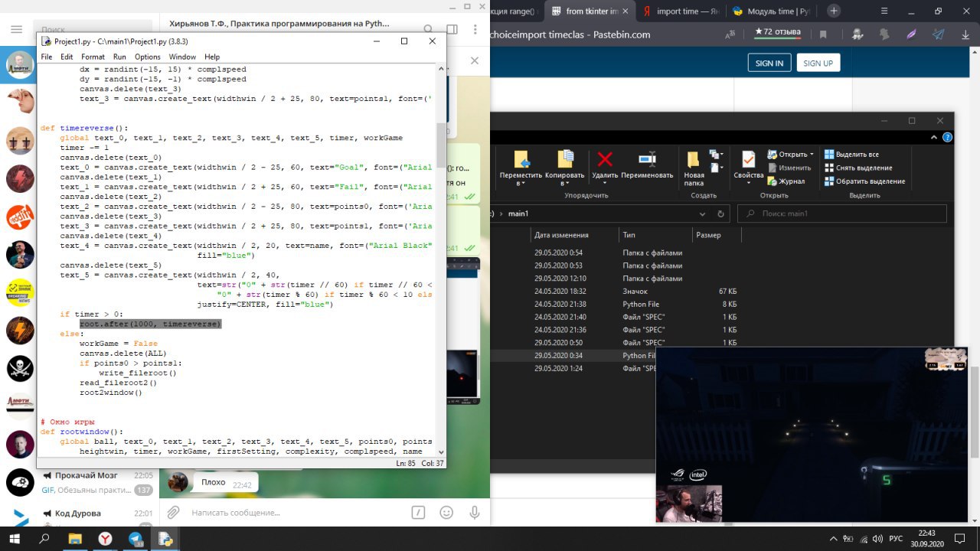Open the Format menu in IDLE
The image size is (980, 551).
coord(93,57)
